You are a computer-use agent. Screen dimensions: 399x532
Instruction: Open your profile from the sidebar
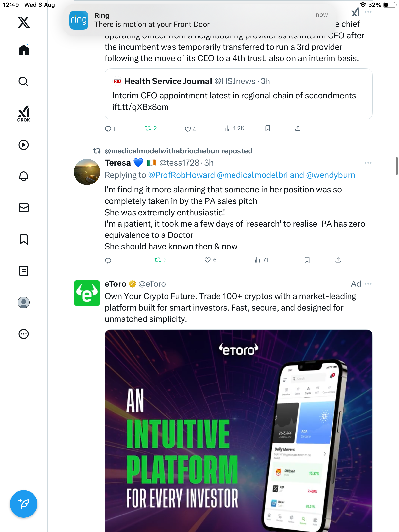(x=24, y=302)
